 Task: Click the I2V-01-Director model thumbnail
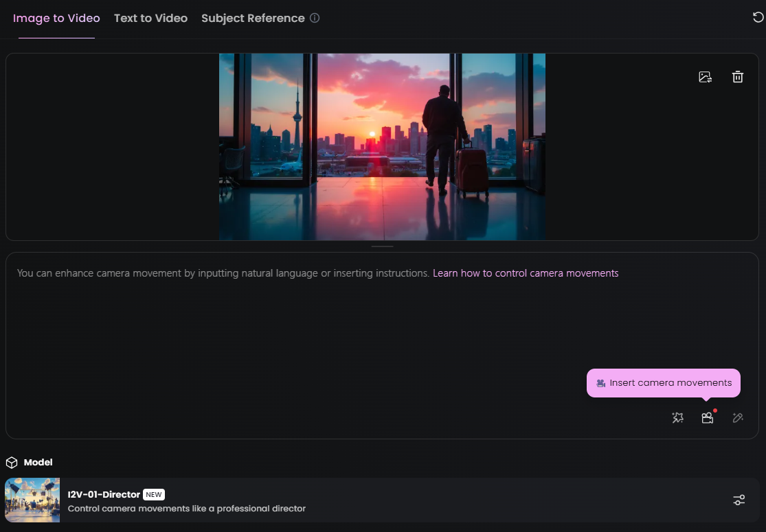pyautogui.click(x=32, y=500)
